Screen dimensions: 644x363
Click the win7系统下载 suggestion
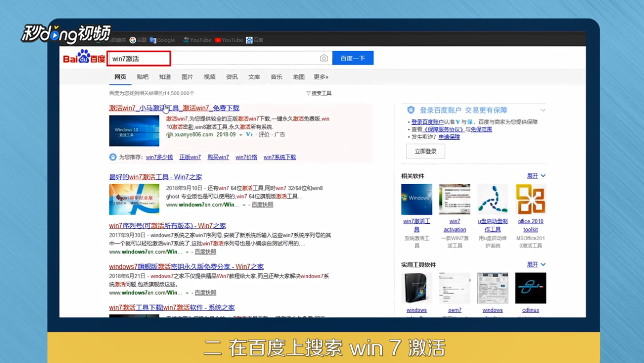click(x=280, y=157)
